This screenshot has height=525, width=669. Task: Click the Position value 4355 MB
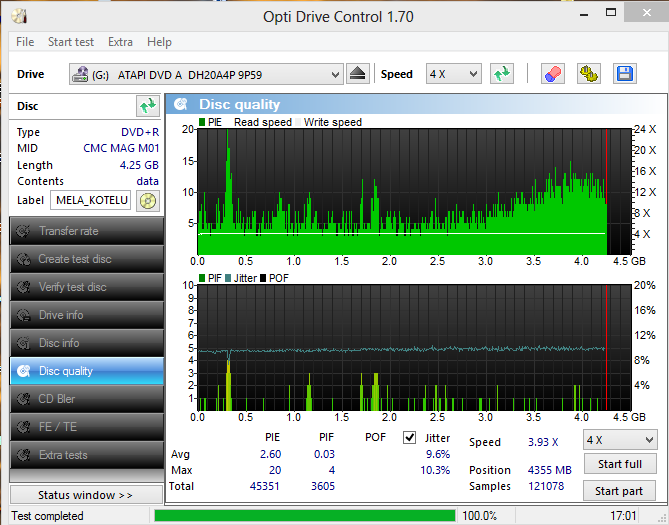[x=550, y=470]
